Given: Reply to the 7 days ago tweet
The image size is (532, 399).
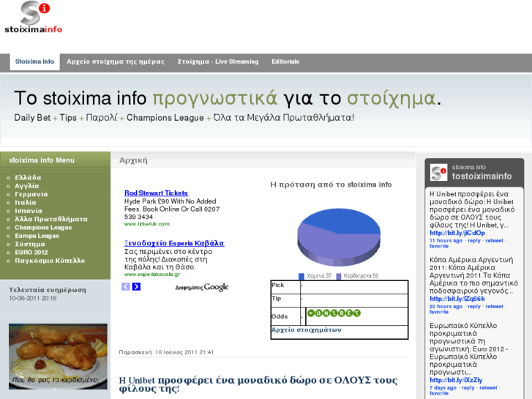Looking at the screenshot, I should tap(468, 387).
